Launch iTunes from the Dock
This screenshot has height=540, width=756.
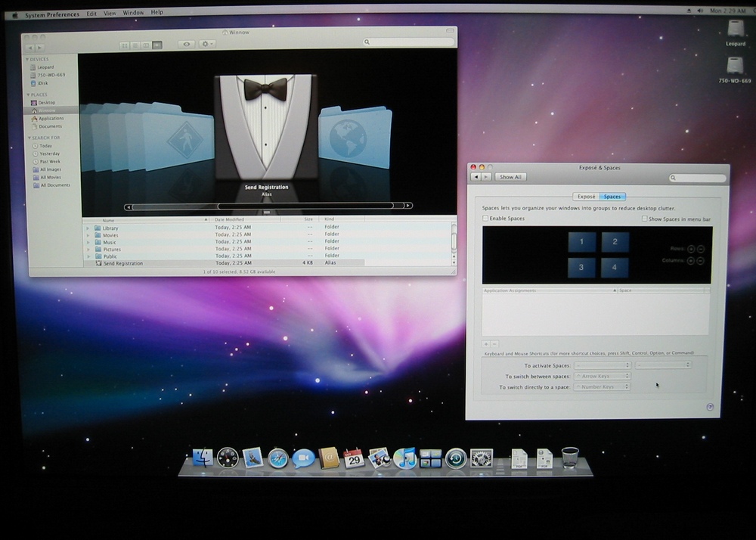[405, 458]
